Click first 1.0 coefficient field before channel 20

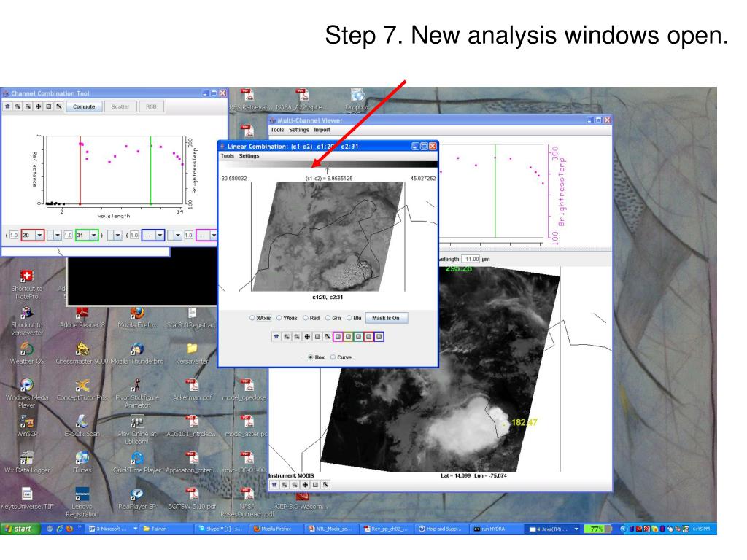[x=13, y=236]
